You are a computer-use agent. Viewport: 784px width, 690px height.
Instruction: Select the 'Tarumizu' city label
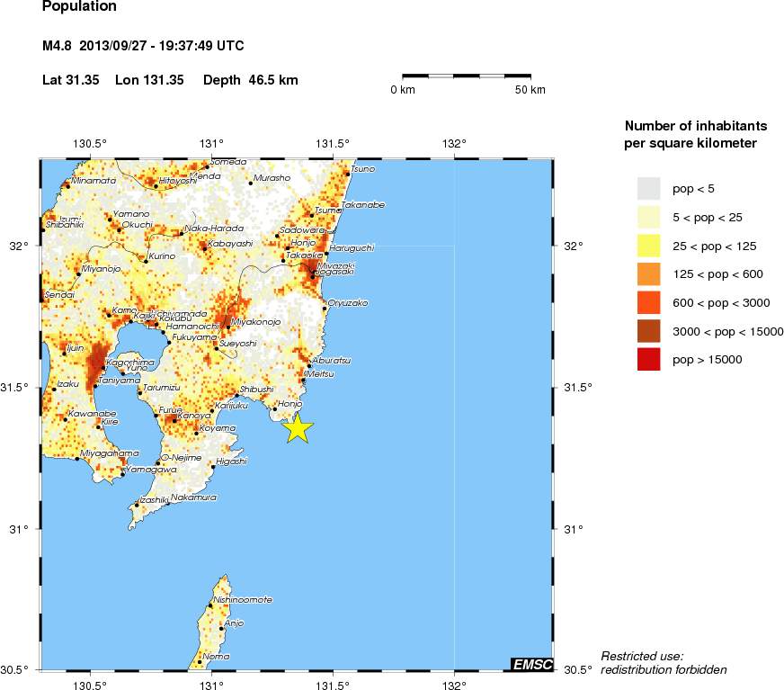(162, 388)
